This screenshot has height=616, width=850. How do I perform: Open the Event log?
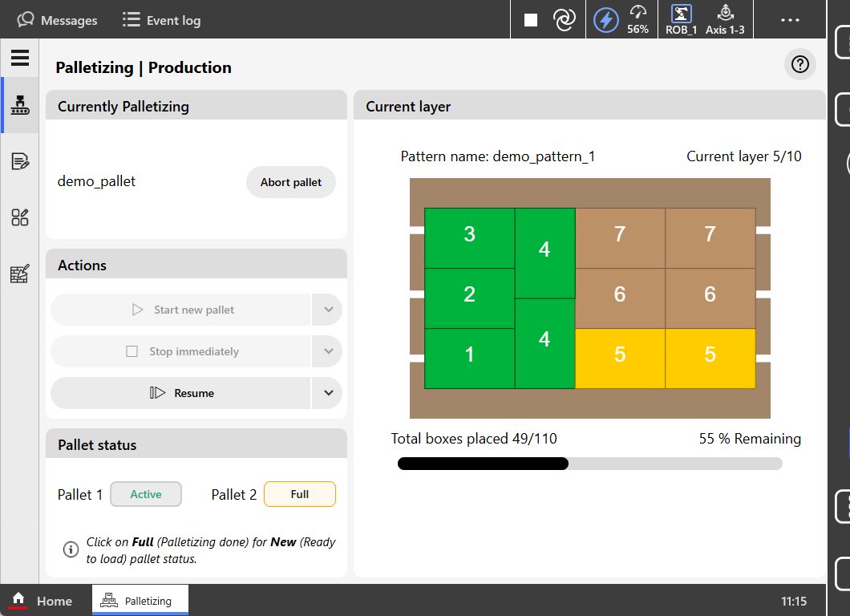click(x=161, y=20)
